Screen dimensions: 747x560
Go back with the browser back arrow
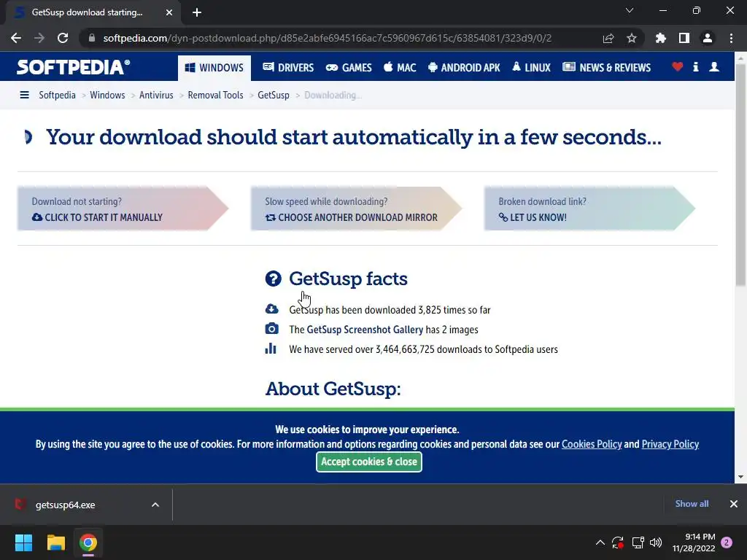[16, 38]
